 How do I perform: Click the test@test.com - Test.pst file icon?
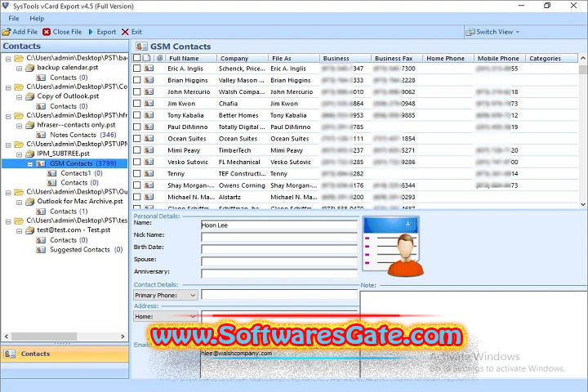tap(30, 230)
